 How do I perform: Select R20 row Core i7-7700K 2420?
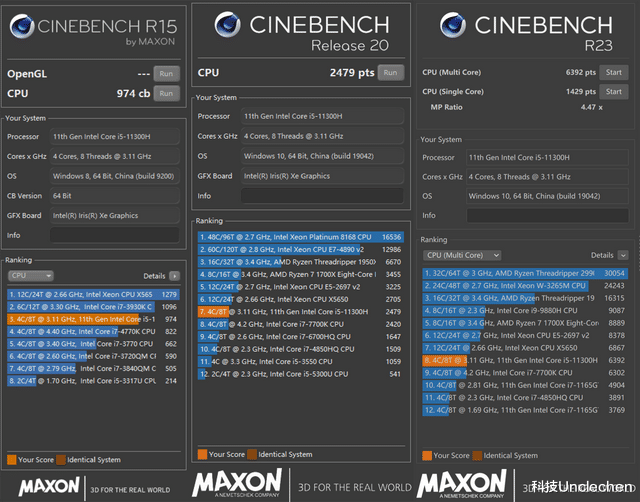[300, 324]
